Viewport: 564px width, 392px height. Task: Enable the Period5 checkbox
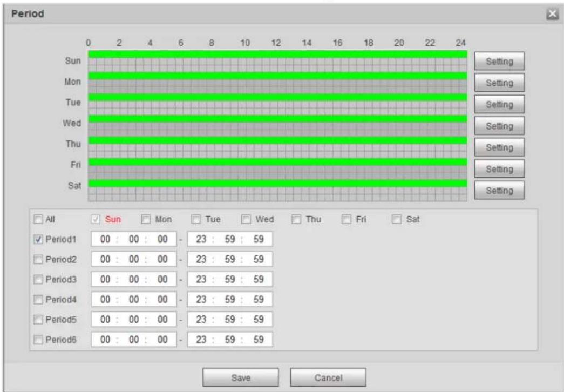(38, 320)
